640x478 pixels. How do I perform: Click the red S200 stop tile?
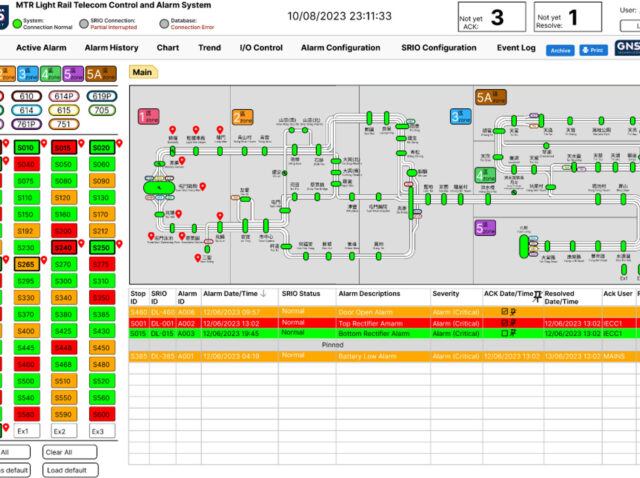pyautogui.click(x=63, y=230)
